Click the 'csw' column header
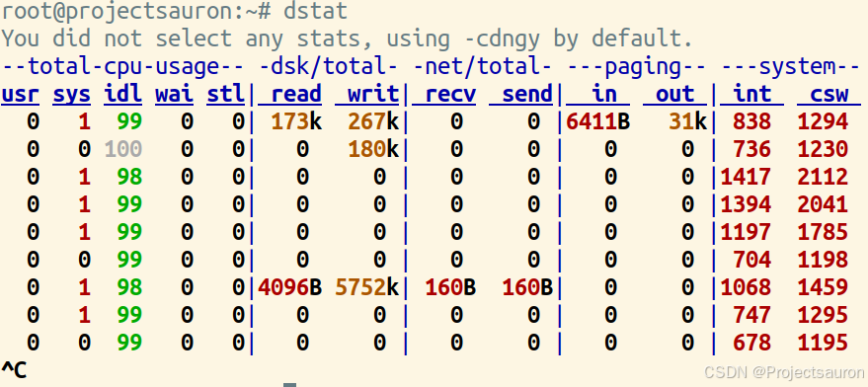Screen dimensions: 868x387 [829, 95]
